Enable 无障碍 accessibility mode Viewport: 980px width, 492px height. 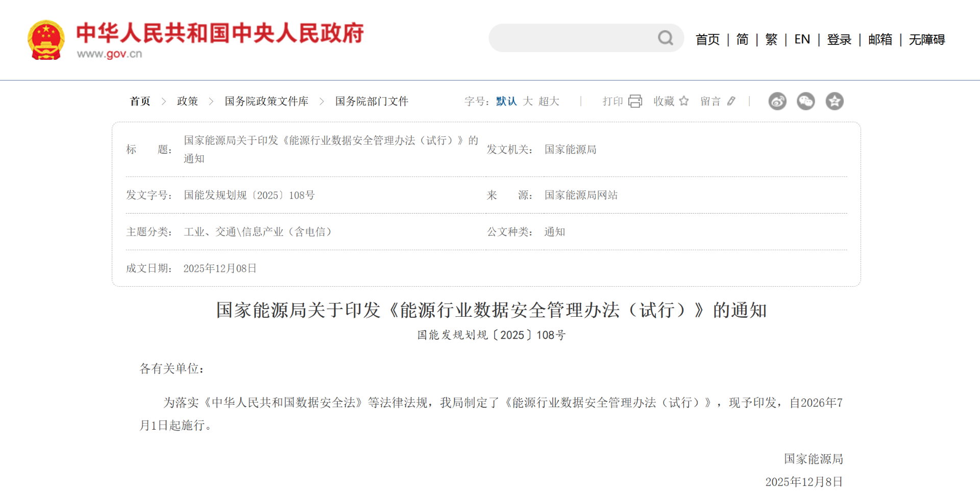coord(926,39)
